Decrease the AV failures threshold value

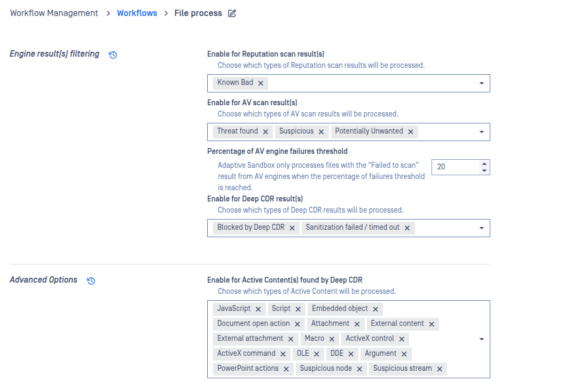(x=484, y=170)
